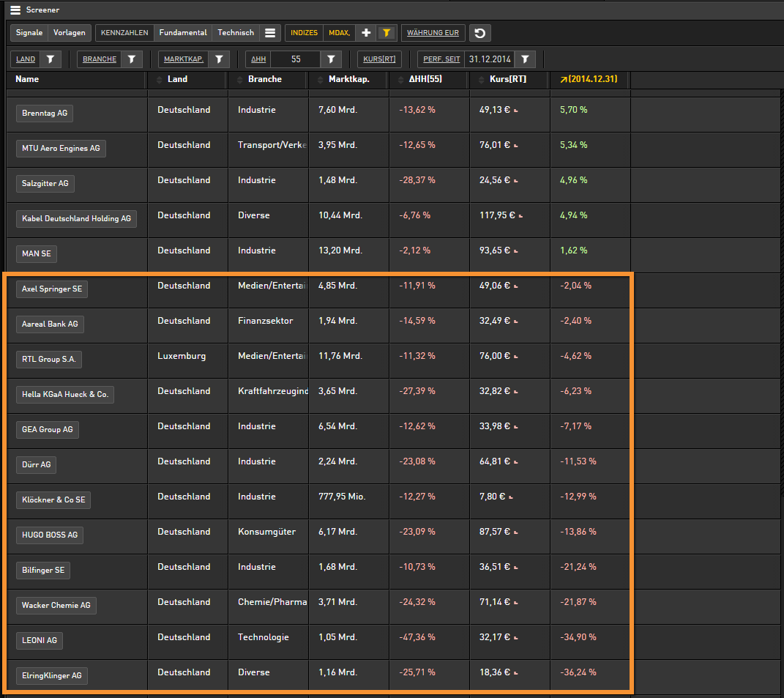Open LEONI AG stock

(40, 640)
